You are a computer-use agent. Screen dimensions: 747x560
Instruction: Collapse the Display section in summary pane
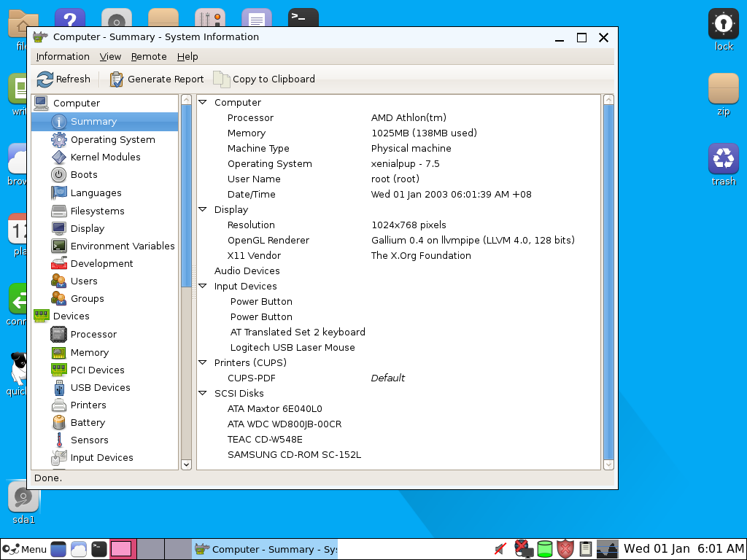click(x=203, y=209)
